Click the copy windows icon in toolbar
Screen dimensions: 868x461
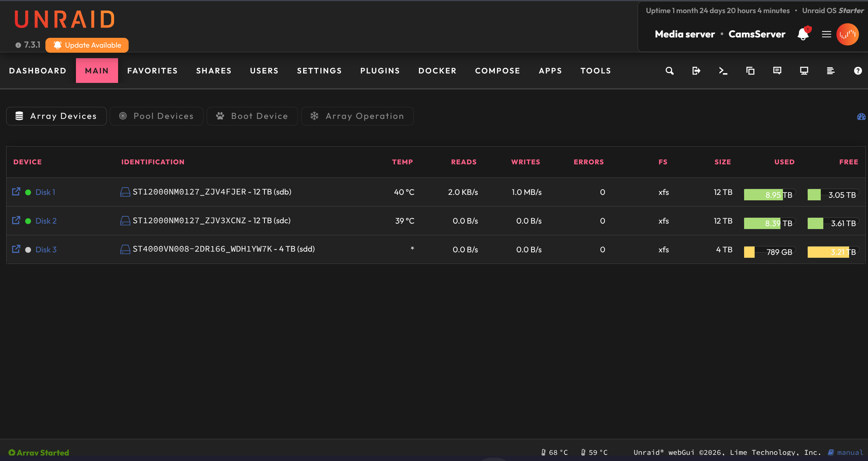(x=750, y=71)
